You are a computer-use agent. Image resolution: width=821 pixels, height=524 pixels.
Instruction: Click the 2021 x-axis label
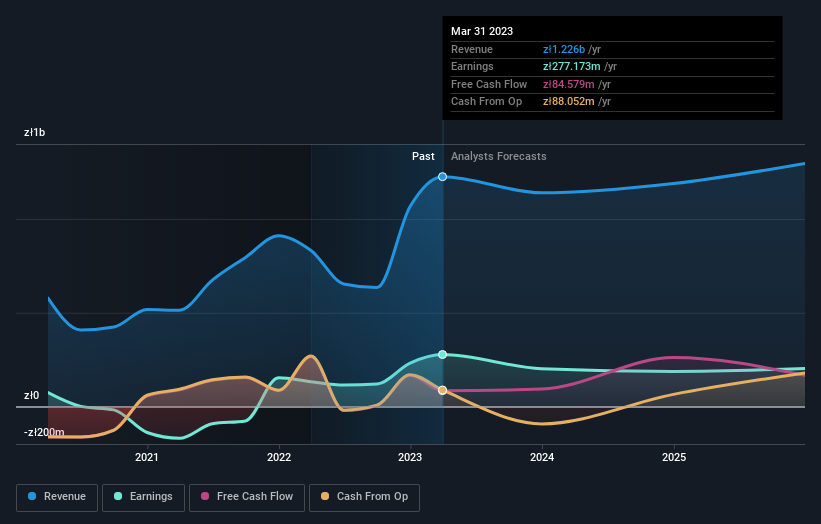[147, 458]
